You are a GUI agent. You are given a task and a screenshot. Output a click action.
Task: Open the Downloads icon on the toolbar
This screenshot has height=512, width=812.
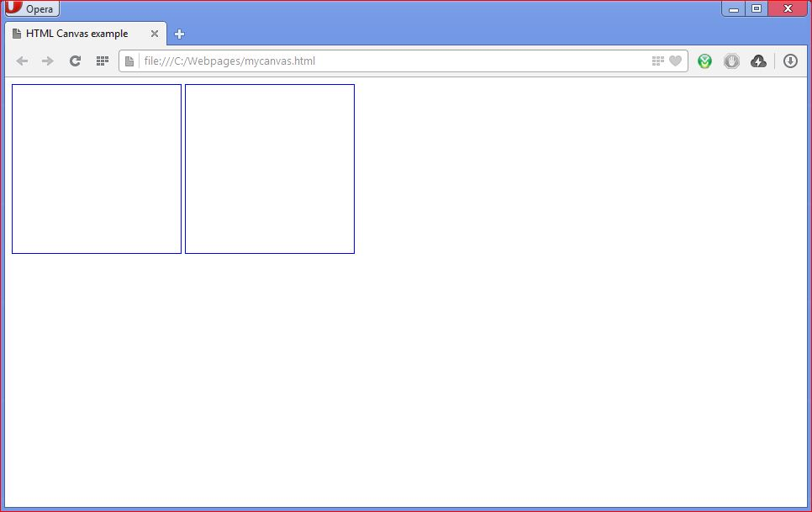[x=789, y=61]
